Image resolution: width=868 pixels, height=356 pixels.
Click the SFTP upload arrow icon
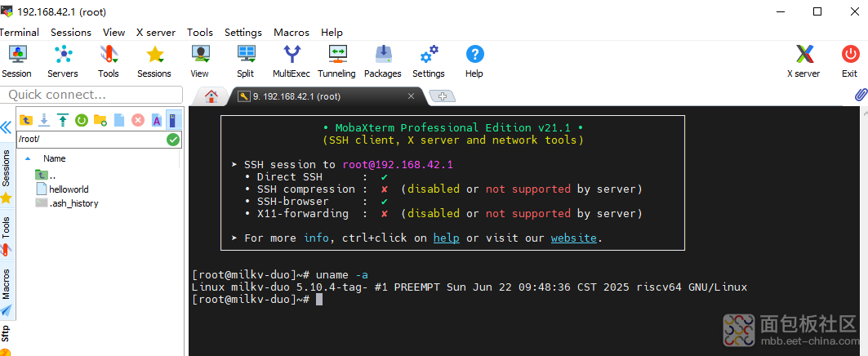pyautogui.click(x=63, y=119)
